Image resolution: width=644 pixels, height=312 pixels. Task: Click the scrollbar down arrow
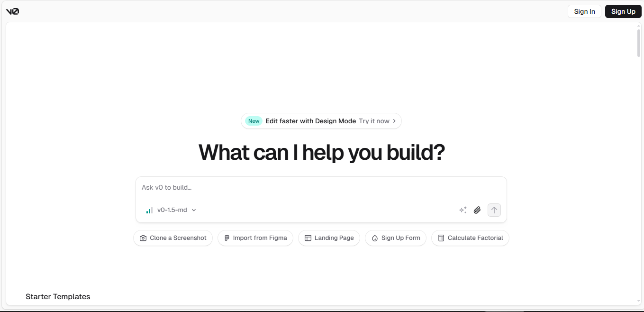[639, 301]
